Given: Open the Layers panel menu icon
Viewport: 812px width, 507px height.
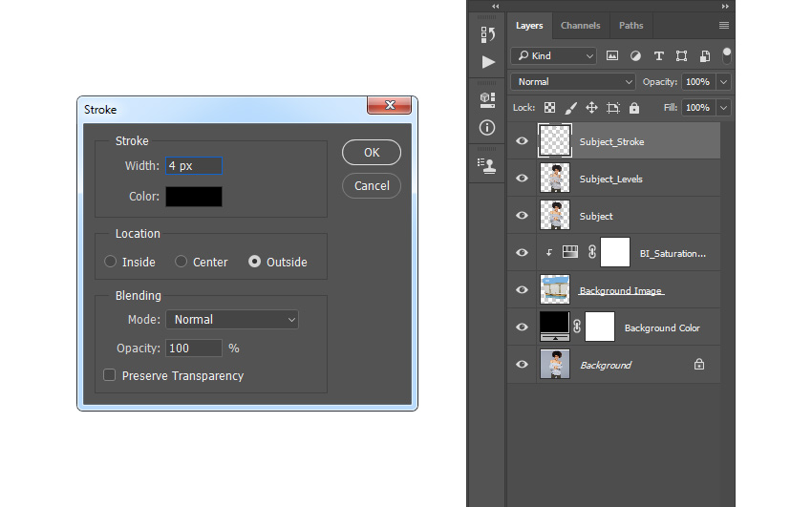Looking at the screenshot, I should 724,26.
